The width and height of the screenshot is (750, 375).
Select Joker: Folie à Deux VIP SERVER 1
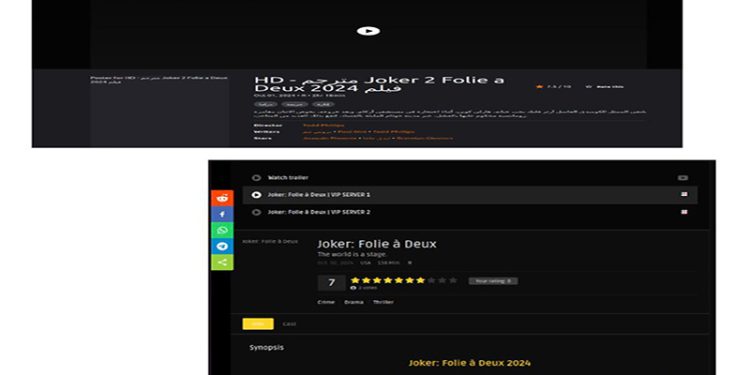coord(470,195)
